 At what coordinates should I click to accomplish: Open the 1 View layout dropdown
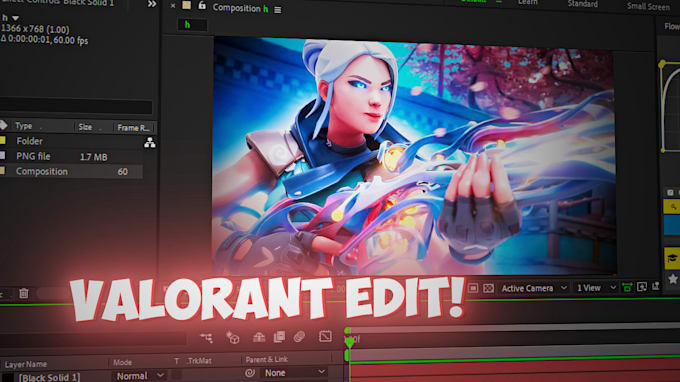595,288
